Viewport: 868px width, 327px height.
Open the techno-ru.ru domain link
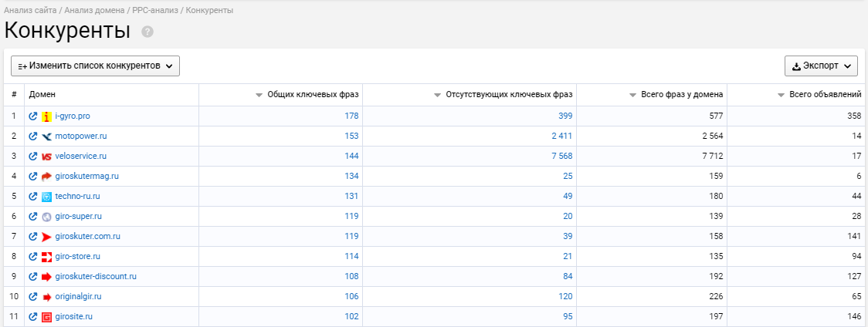click(77, 197)
